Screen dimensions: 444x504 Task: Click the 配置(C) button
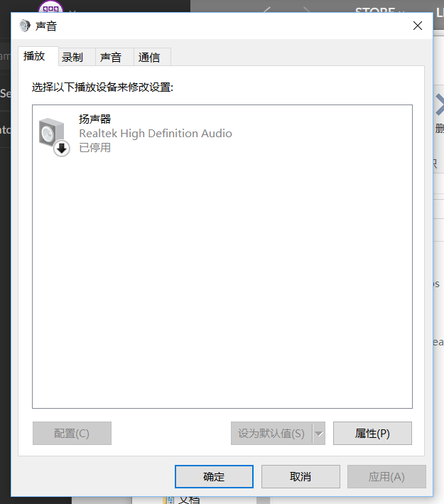tap(72, 434)
